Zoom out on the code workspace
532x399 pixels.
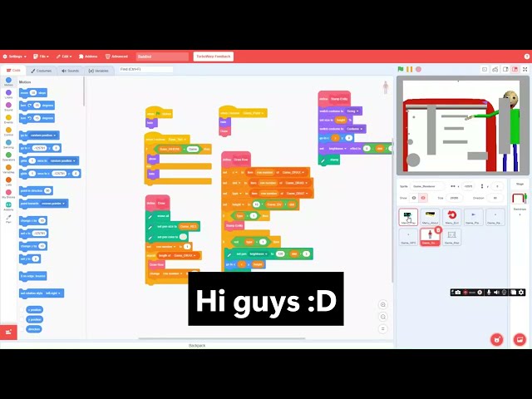click(383, 317)
